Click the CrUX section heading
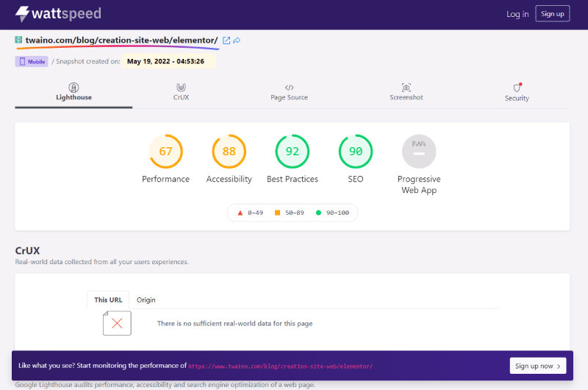588x390 pixels. pyautogui.click(x=27, y=250)
